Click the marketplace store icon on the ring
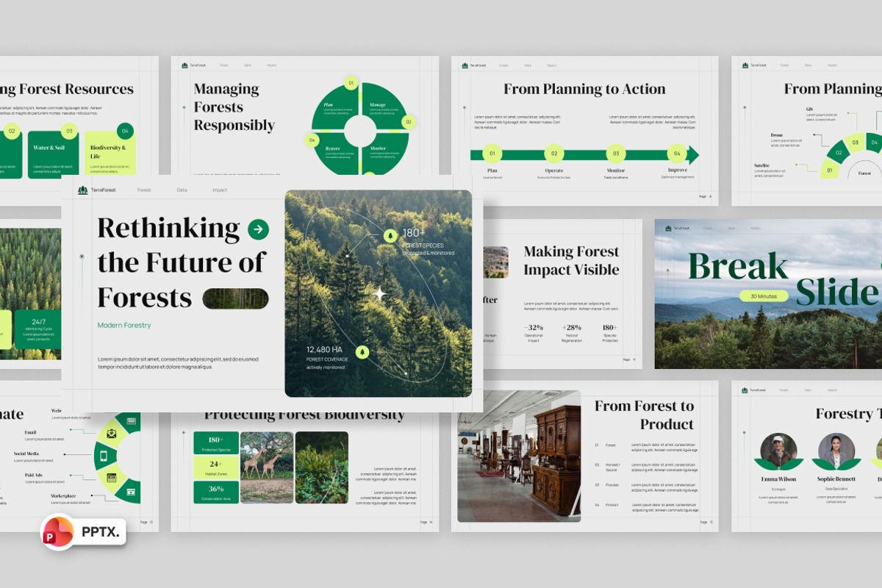Viewport: 882px width, 588px height. pos(132,491)
